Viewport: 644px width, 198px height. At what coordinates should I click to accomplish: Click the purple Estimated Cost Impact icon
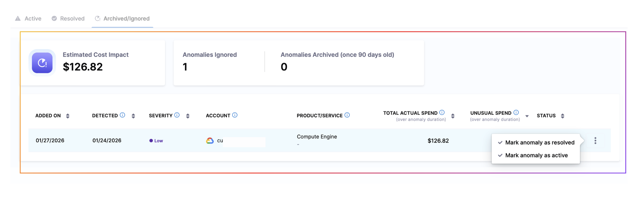tap(42, 63)
